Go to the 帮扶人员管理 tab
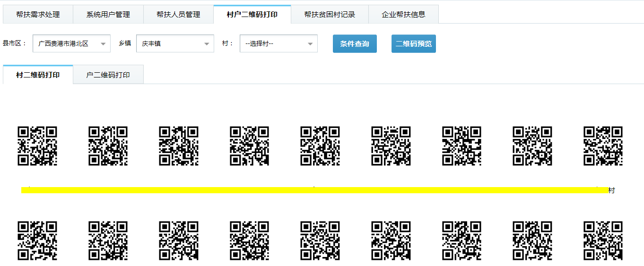This screenshot has height=266, width=644. (178, 14)
